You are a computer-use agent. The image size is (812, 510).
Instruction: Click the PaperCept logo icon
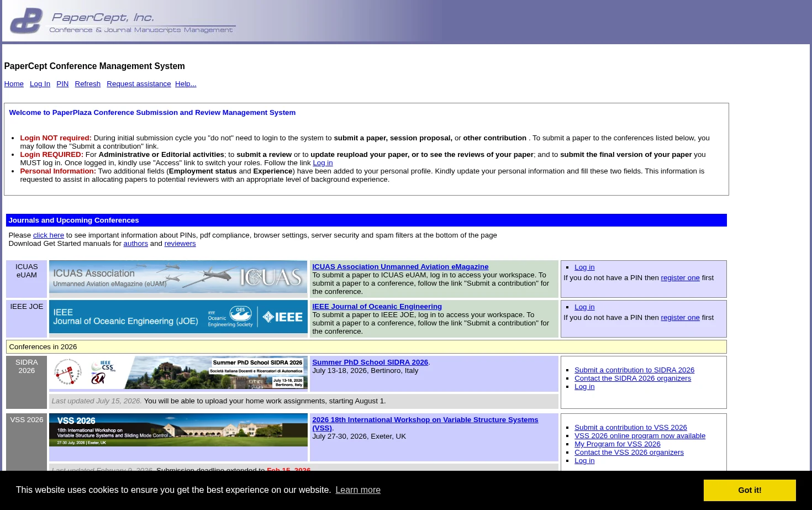(x=26, y=21)
